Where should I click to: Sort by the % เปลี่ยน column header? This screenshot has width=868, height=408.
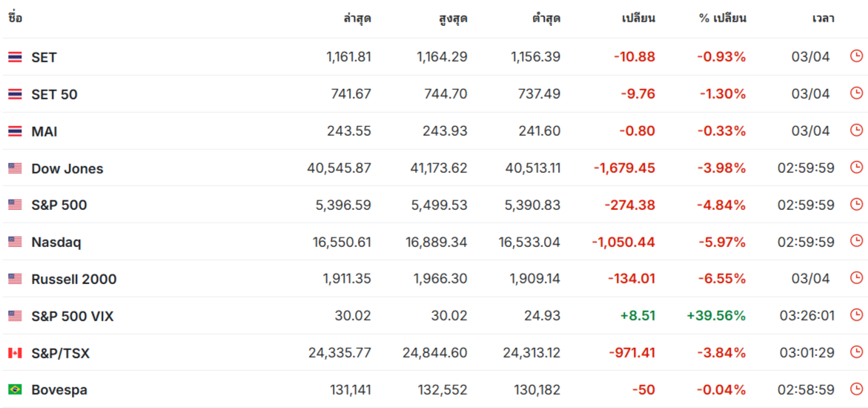tap(722, 19)
